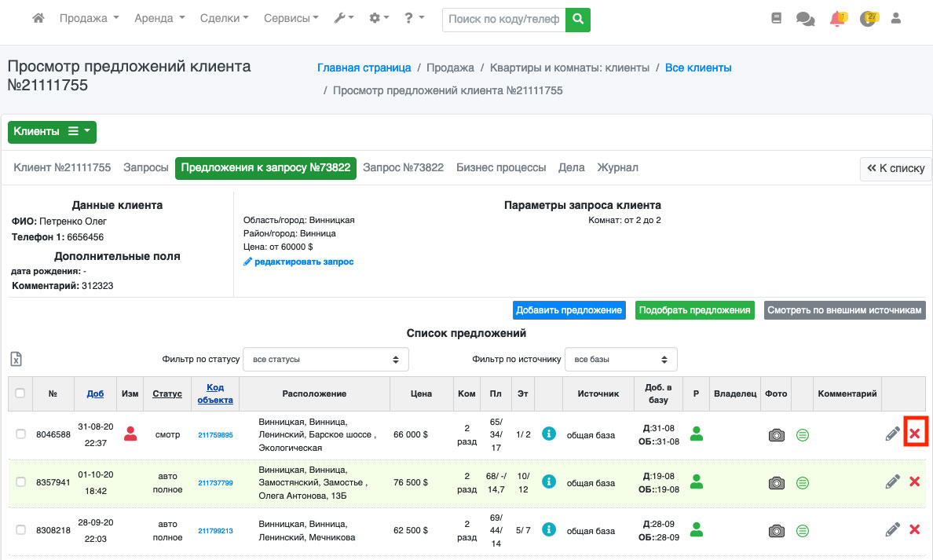The width and height of the screenshot is (933, 560).
Task: Delete offer 8046588 with red cross
Action: (x=914, y=434)
